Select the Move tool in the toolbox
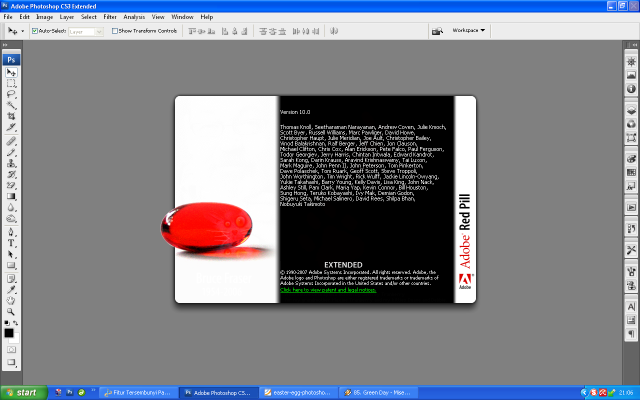 tap(11, 73)
